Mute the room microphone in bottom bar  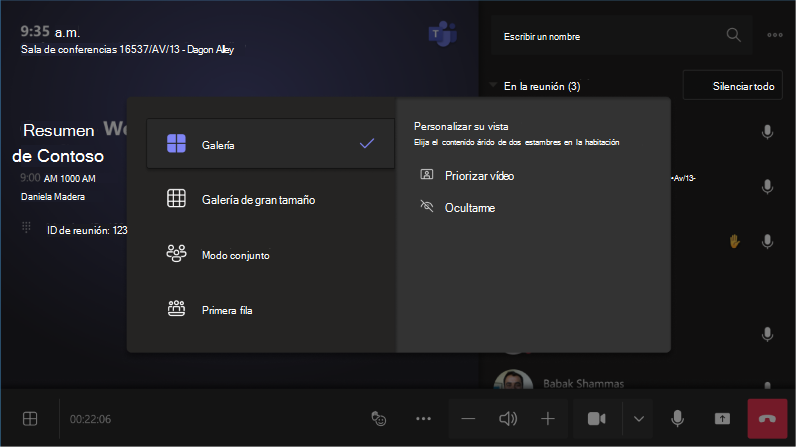tap(677, 419)
